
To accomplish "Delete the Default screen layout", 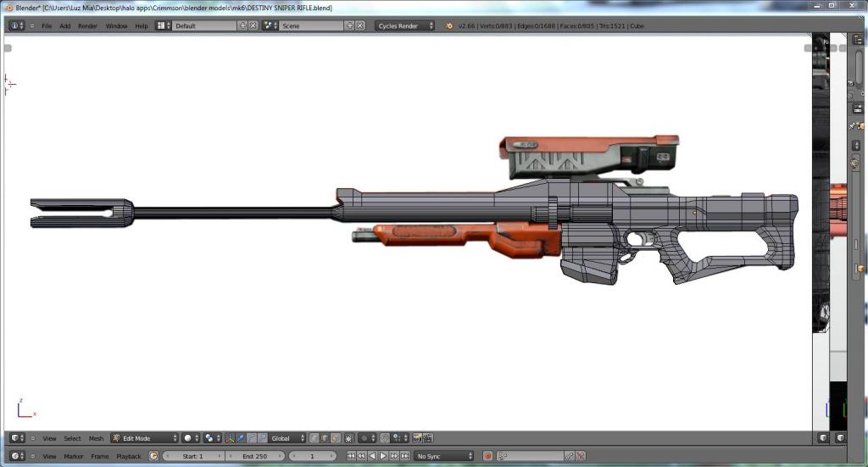I will [x=253, y=25].
